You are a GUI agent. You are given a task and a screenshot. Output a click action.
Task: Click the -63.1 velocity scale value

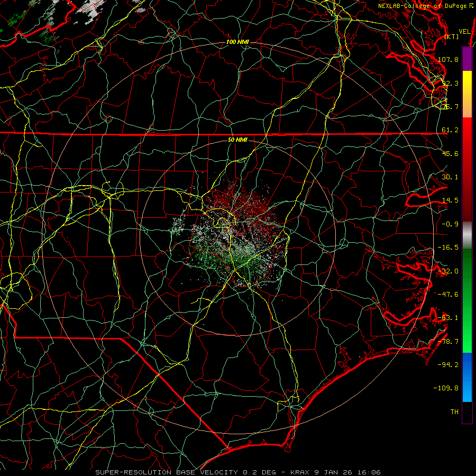click(x=448, y=318)
